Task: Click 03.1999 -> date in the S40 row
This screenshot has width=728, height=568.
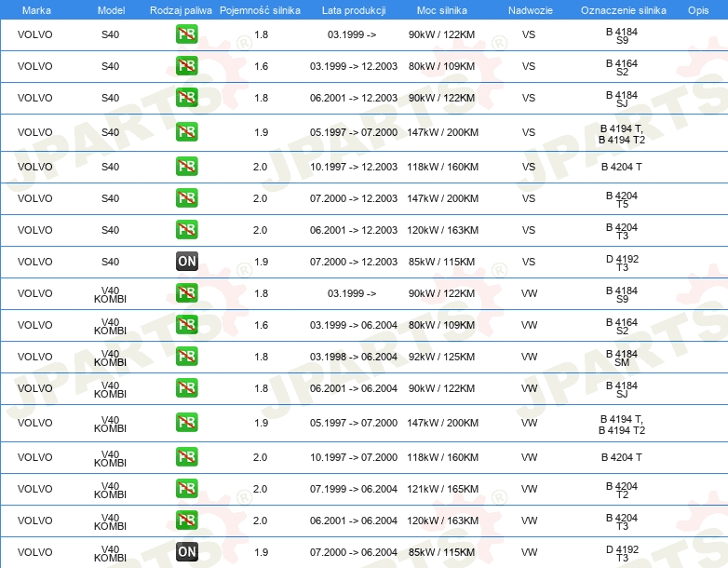Action: point(352,34)
